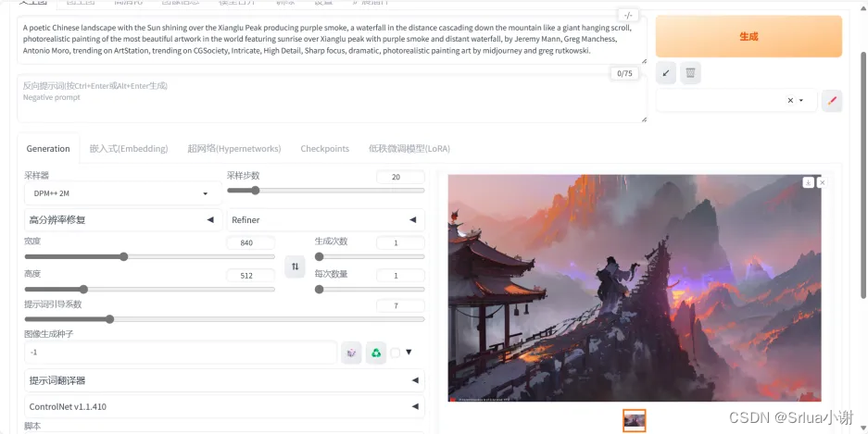Switch to the 低秩微调模型(LoRA) tab
The image size is (868, 434).
(409, 149)
